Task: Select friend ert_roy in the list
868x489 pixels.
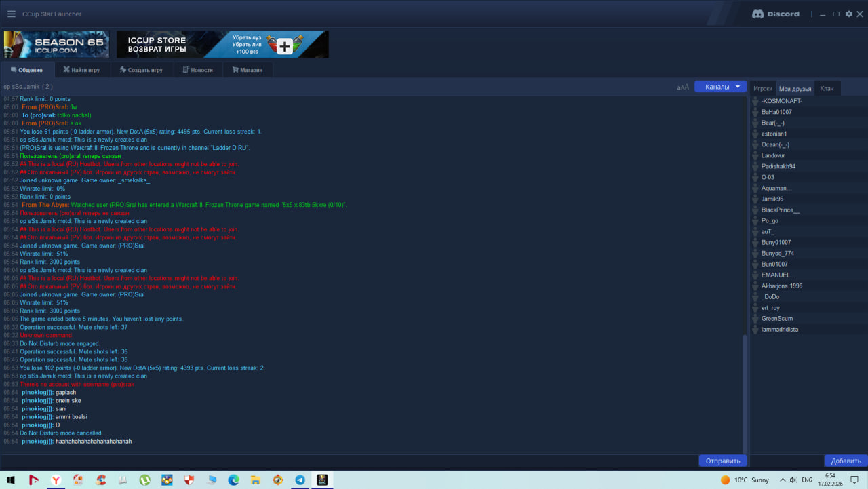Action: tap(808, 307)
